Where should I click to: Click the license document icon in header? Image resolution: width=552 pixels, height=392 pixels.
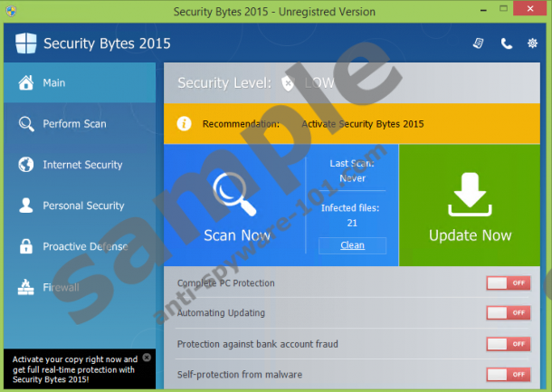tap(479, 43)
